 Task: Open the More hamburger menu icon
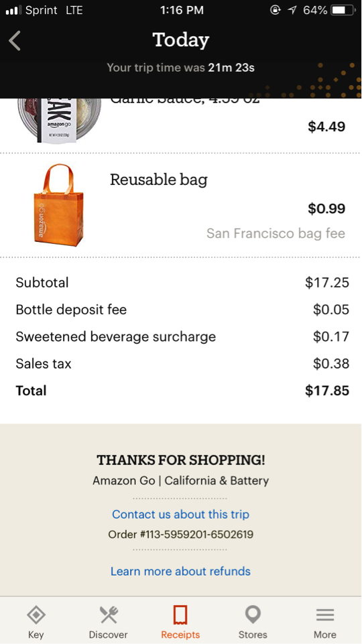(325, 615)
